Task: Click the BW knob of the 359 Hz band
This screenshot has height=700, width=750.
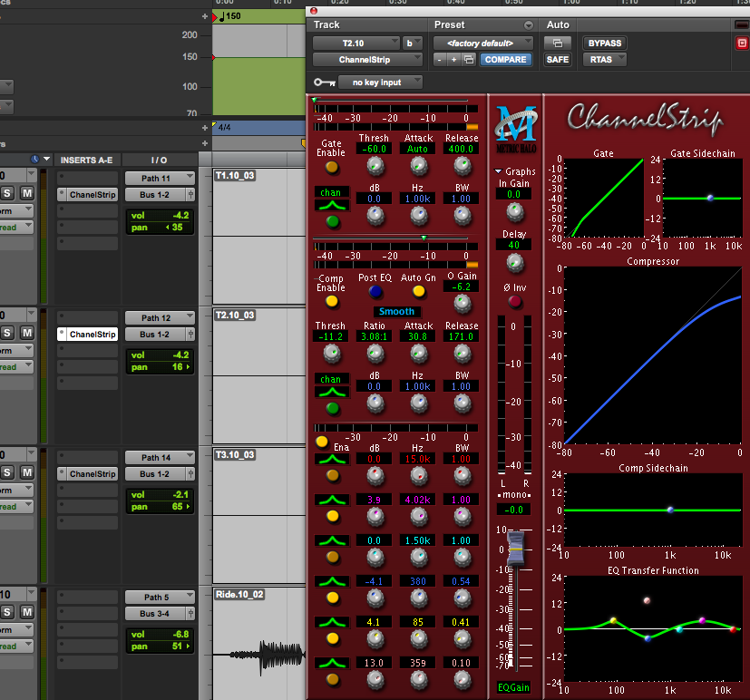Action: [x=463, y=679]
